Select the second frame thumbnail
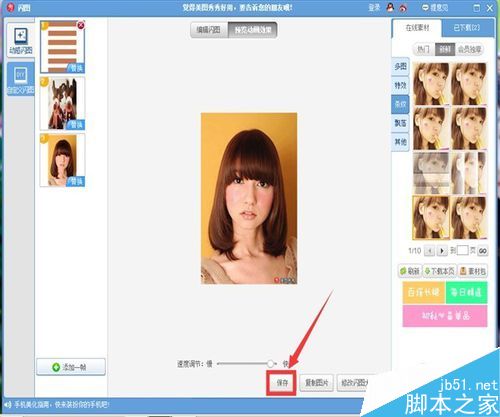The height and width of the screenshot is (417, 500). 62,103
